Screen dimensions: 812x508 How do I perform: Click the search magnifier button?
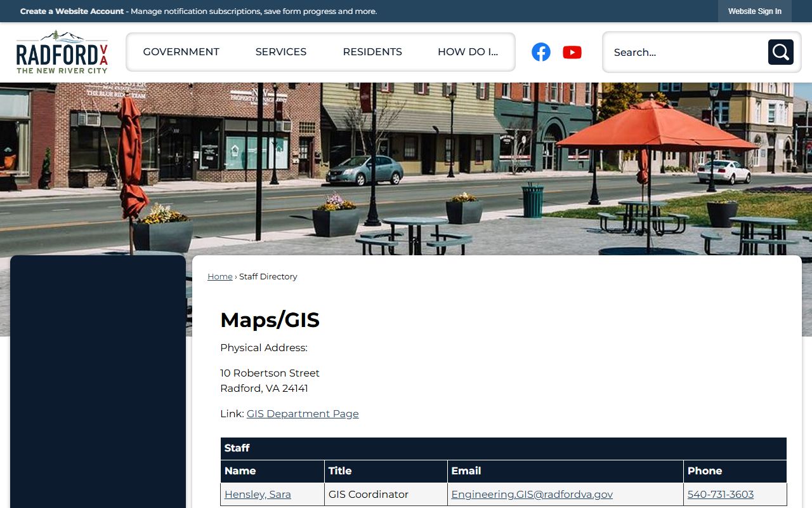[x=781, y=52]
